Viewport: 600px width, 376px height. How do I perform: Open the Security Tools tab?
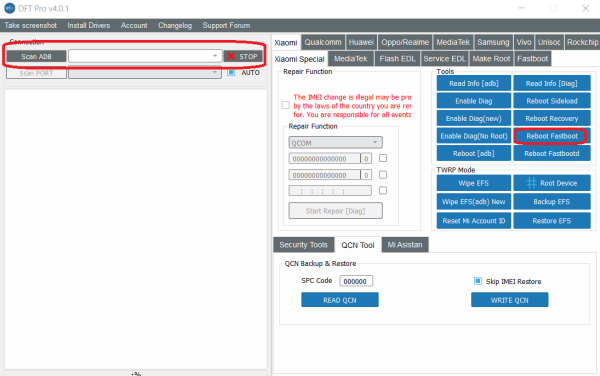(x=303, y=245)
